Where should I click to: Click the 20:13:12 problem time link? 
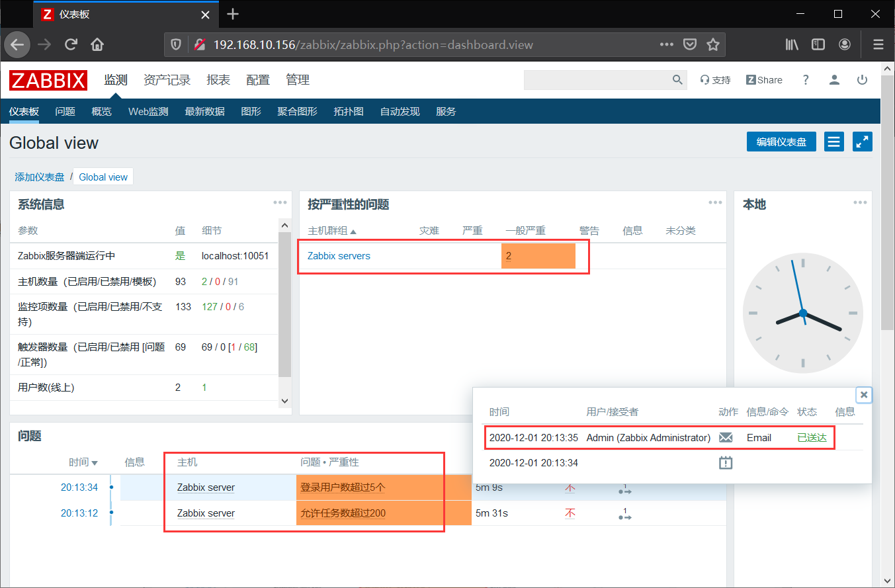point(79,513)
